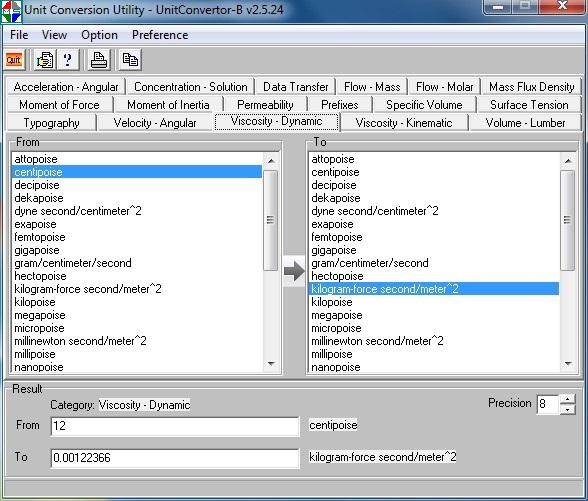Increase Precision with up stepper arrow
The height and width of the screenshot is (501, 588).
click(x=568, y=399)
